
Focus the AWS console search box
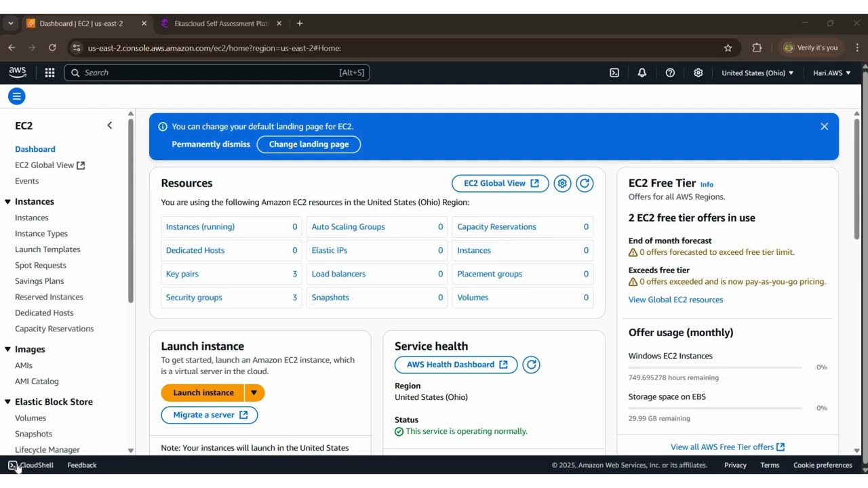(217, 73)
